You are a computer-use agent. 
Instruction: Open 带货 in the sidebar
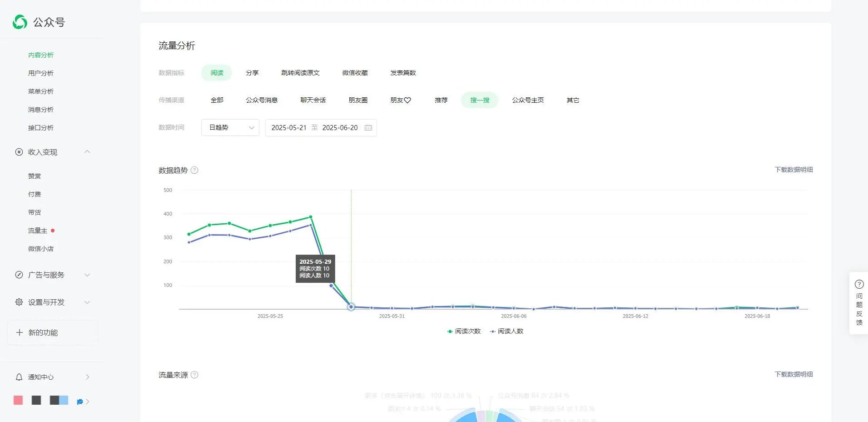click(x=35, y=212)
